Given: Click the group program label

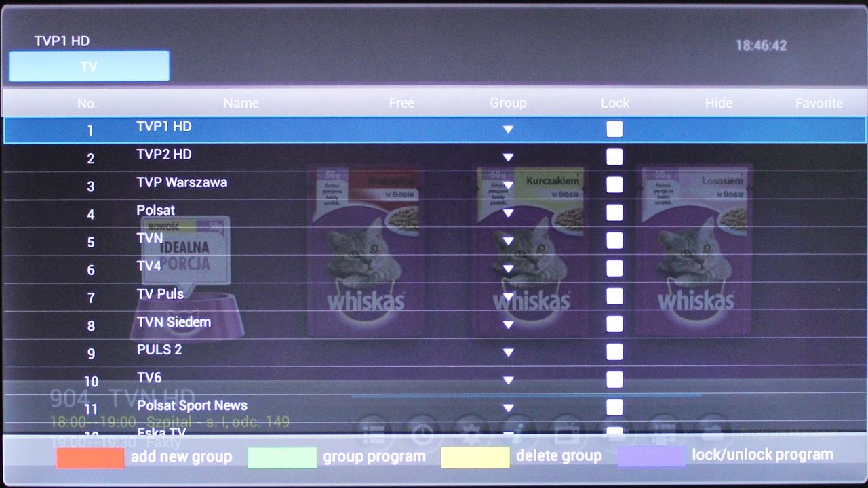Looking at the screenshot, I should tap(374, 457).
